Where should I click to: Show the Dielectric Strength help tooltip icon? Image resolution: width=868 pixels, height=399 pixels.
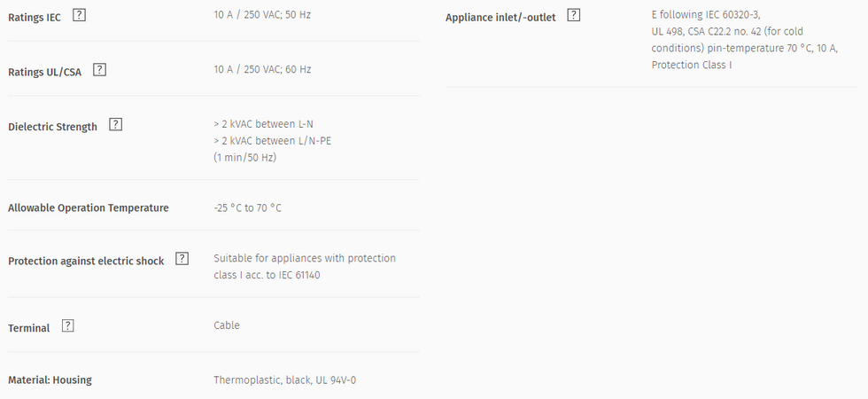[116, 125]
